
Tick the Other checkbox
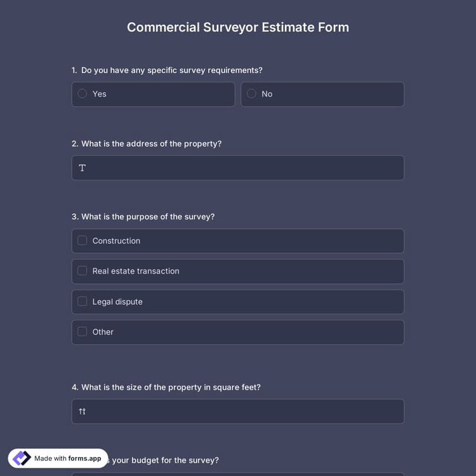83,331
